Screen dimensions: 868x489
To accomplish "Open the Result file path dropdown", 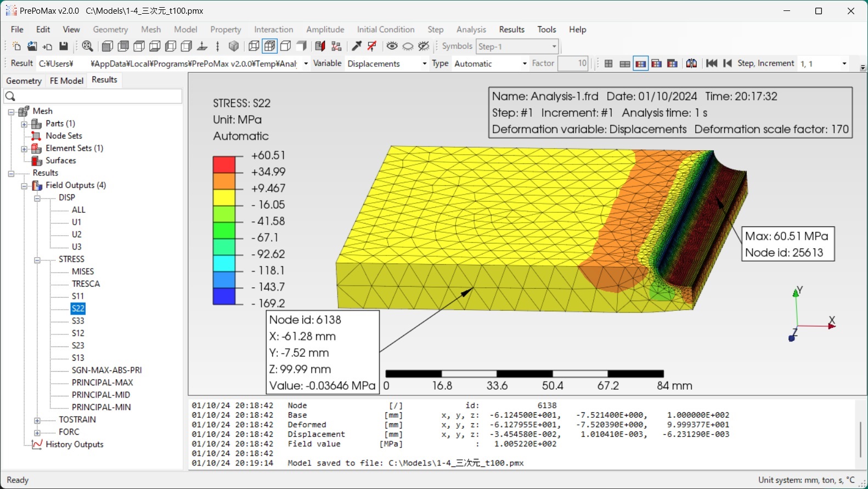I will pos(173,64).
